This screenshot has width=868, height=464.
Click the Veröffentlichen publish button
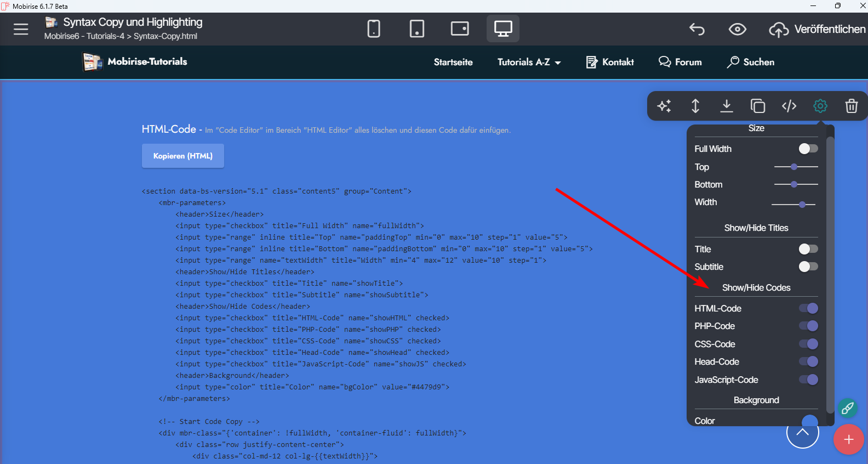pos(817,29)
